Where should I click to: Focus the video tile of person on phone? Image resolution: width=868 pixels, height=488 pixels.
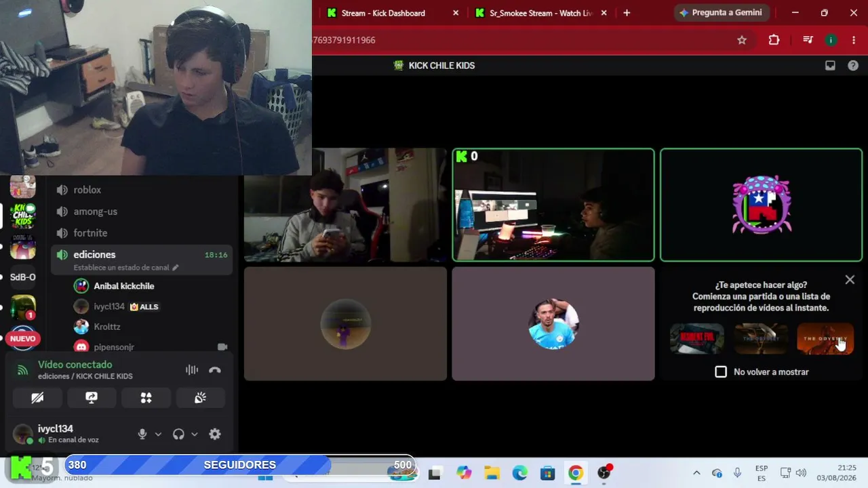(345, 205)
